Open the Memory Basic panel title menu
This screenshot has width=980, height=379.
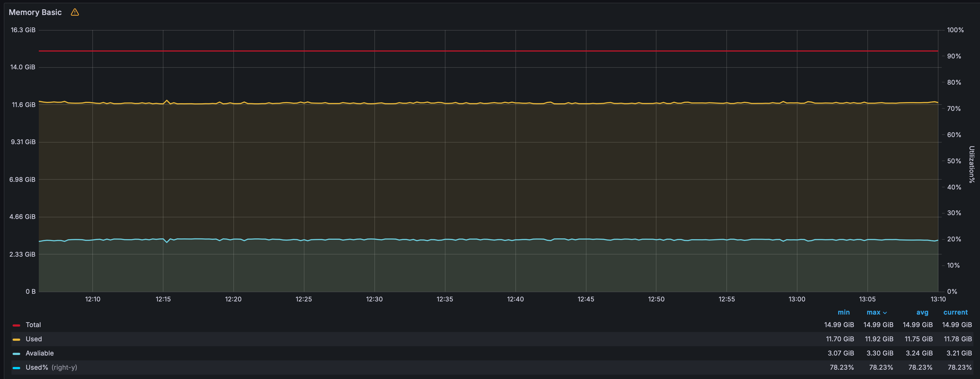(x=35, y=12)
